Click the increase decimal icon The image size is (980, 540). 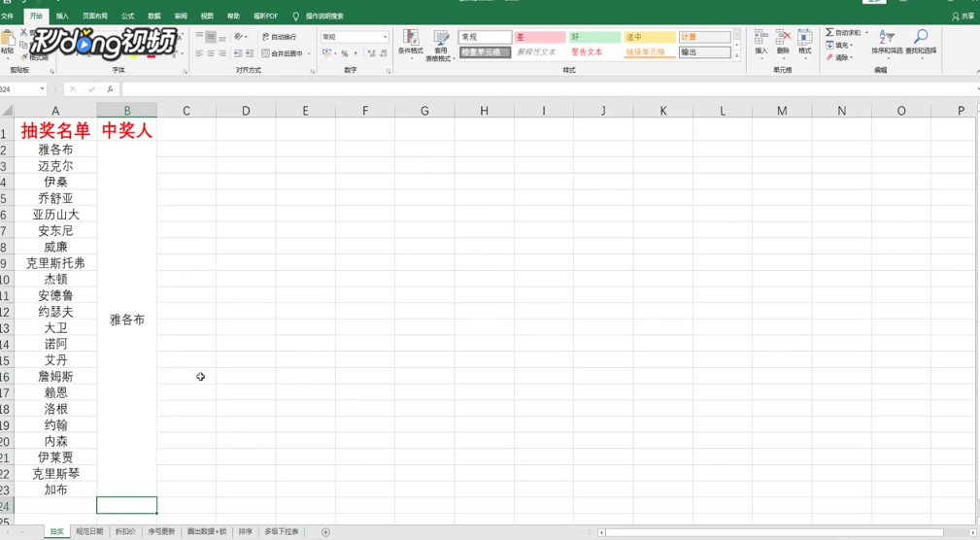[371, 53]
